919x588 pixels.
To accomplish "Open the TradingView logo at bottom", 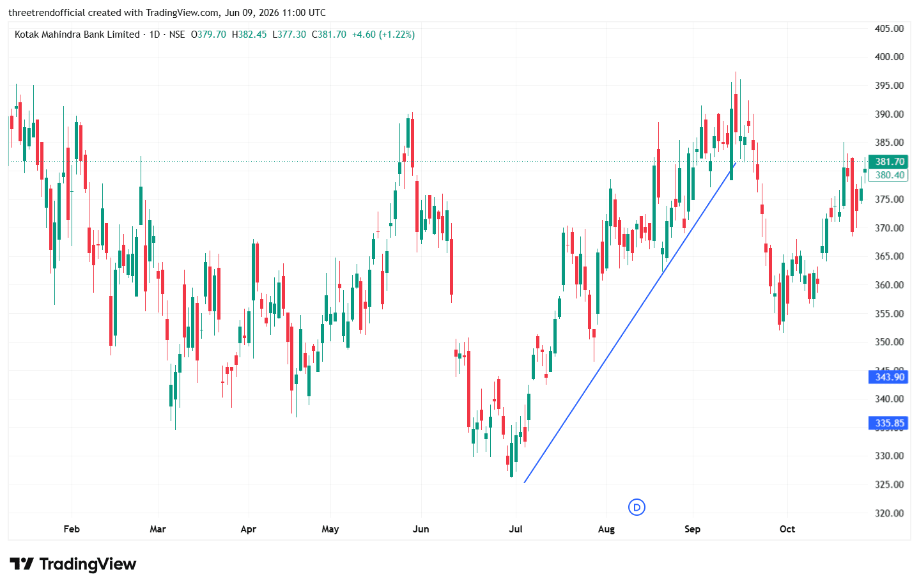I will [x=73, y=564].
